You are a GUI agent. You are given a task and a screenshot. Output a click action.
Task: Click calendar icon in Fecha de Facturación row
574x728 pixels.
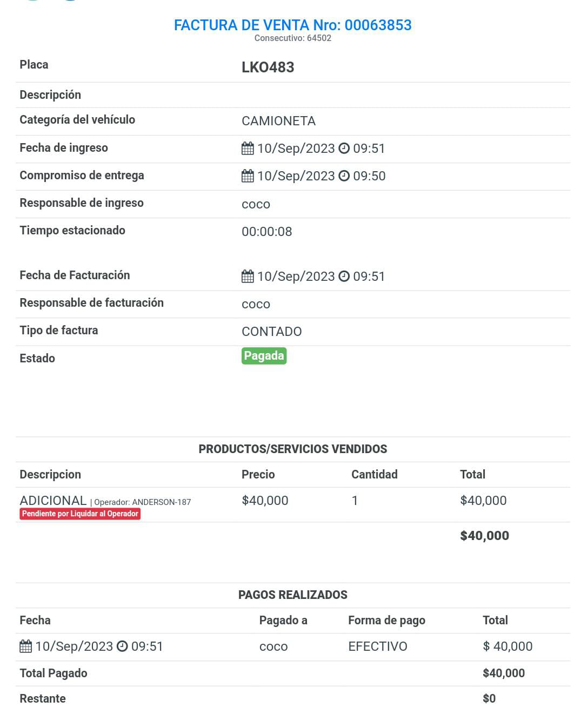click(248, 277)
